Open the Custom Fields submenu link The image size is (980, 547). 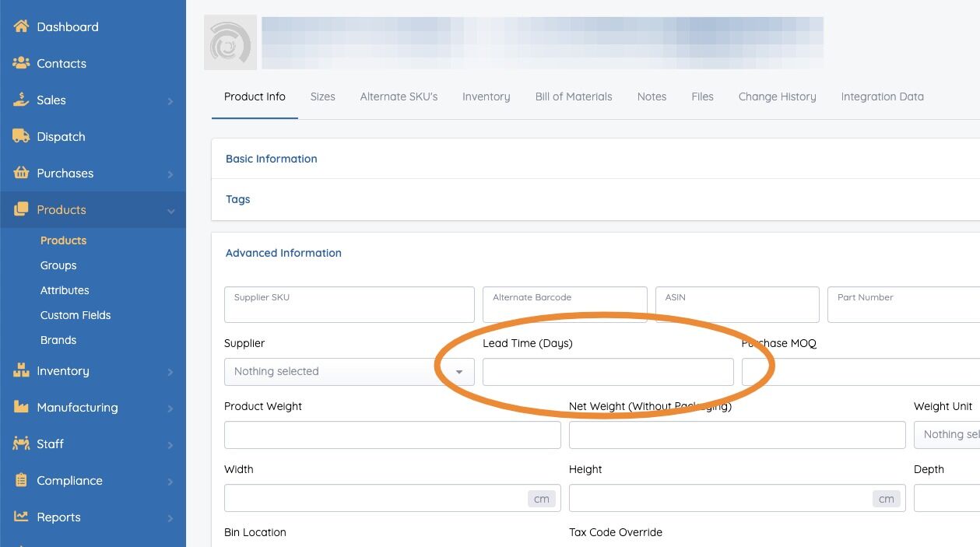[76, 315]
